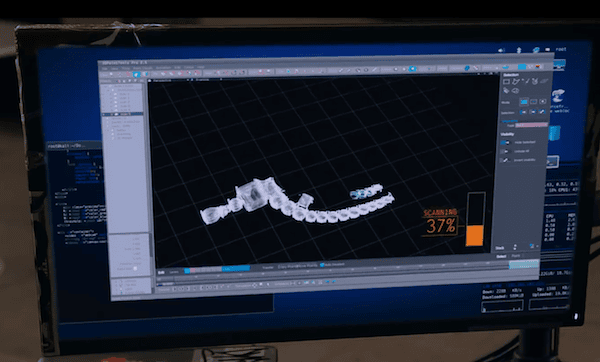Switch to the Perspective viewport tab
The image size is (600, 362).
162,80
